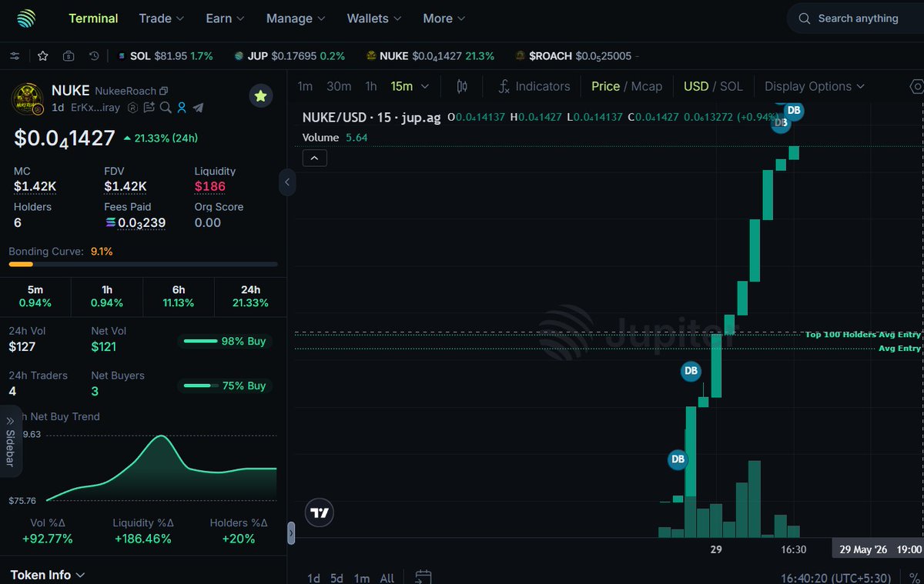Go to the Terminal tab

click(x=93, y=18)
